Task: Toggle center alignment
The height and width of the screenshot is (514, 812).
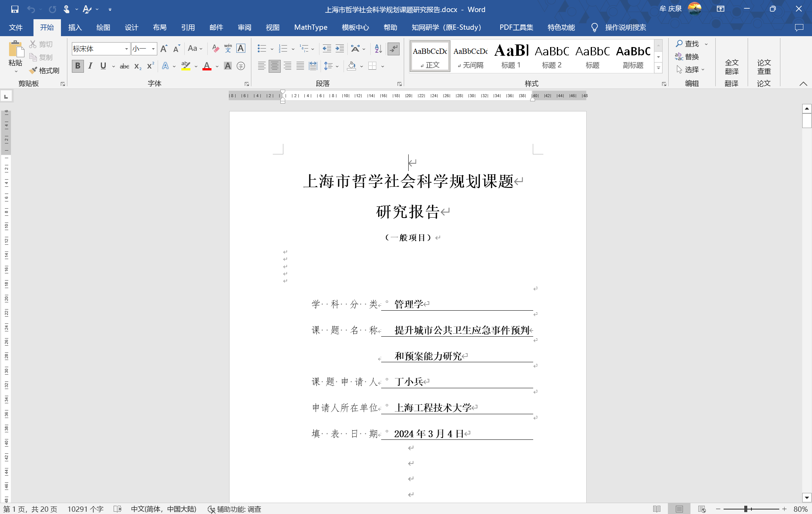Action: (x=275, y=66)
